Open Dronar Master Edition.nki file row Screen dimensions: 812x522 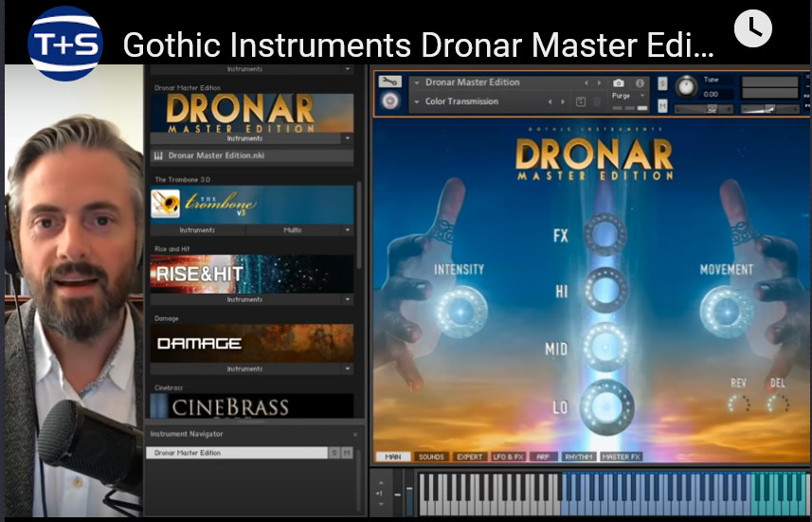[252, 155]
